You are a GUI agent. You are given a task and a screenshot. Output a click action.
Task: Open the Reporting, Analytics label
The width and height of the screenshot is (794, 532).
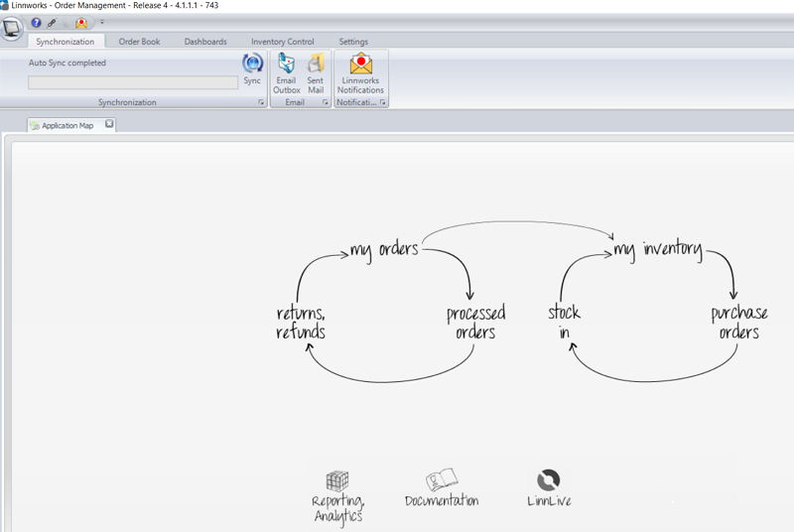[337, 509]
